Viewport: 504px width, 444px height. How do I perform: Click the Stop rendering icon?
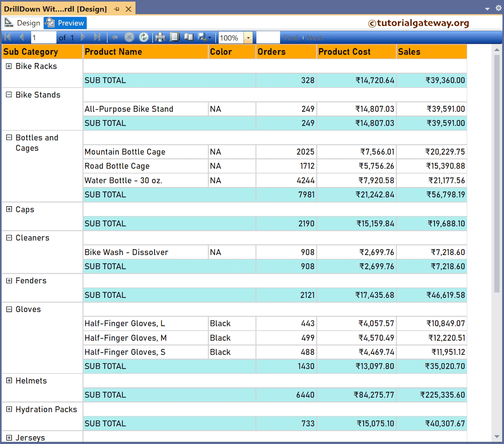tap(129, 37)
